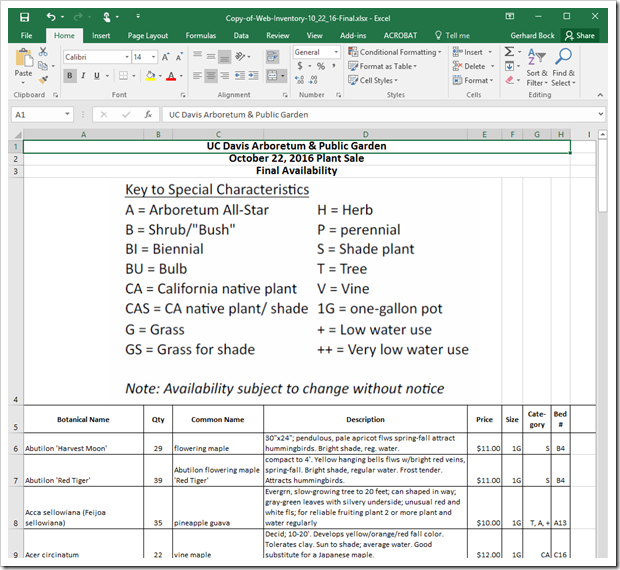Open the File tab

pyautogui.click(x=26, y=36)
